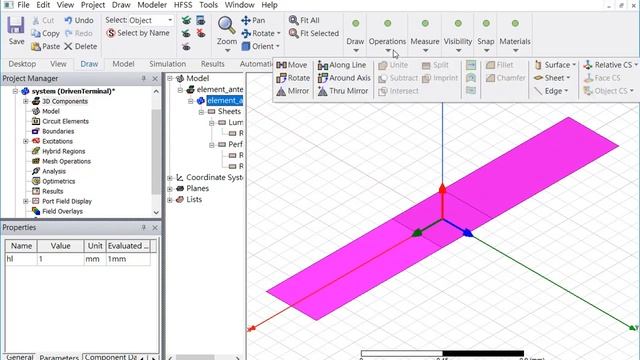The height and width of the screenshot is (360, 640).
Task: Switch to the Desktop ribbon tab
Action: coord(22,64)
